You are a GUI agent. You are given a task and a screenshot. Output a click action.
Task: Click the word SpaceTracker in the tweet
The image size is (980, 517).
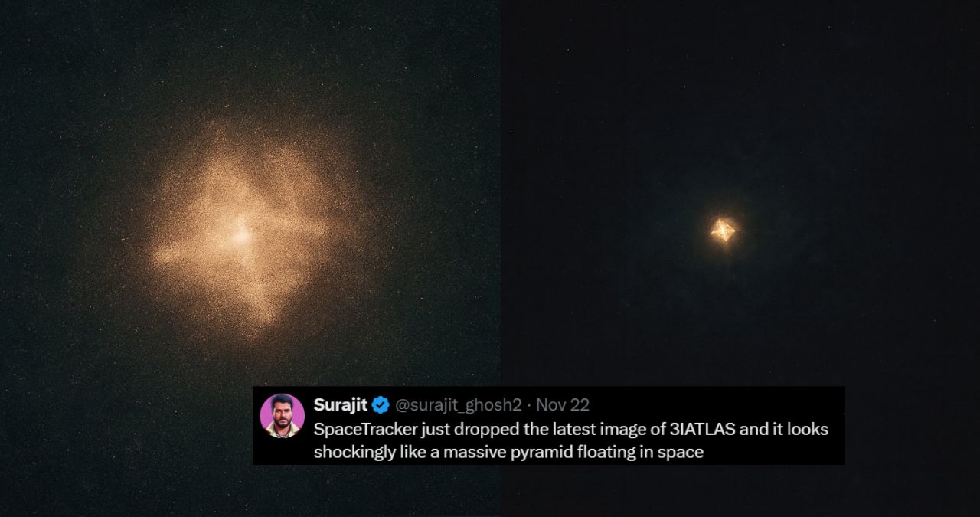tap(367, 429)
